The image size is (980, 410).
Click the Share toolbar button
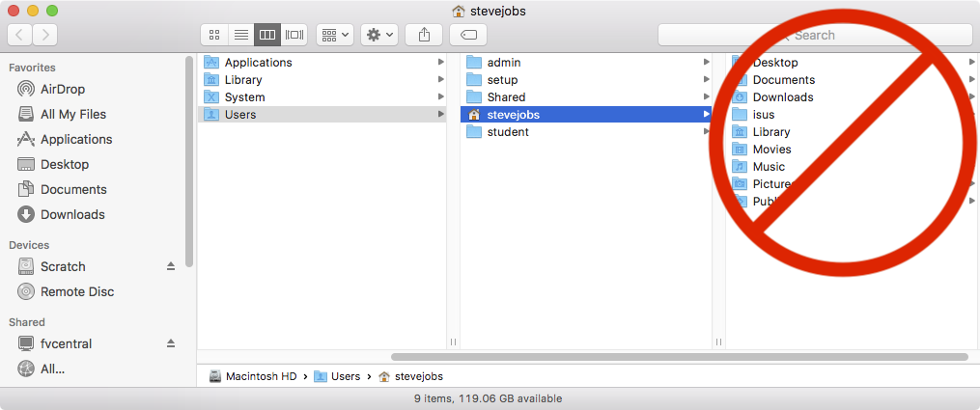(x=424, y=35)
